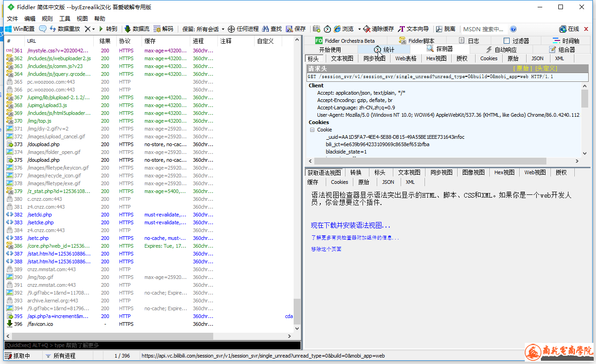Select the request Web表格 tab
The width and height of the screenshot is (596, 364).
click(x=406, y=58)
